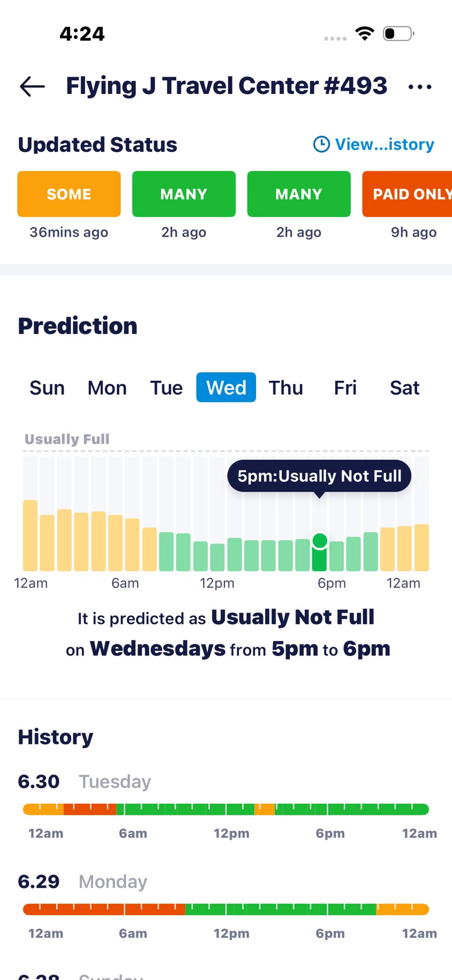
Task: Tap the tall yellow 12am prediction bar
Action: coord(31,535)
